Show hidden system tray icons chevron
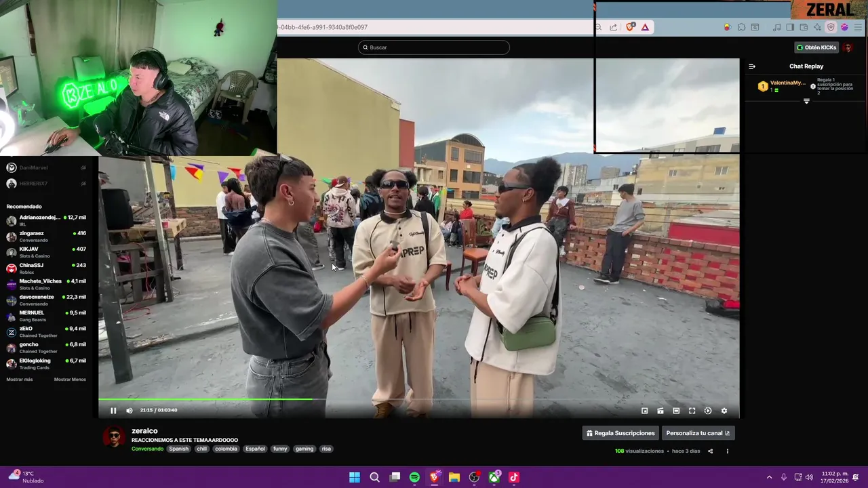The height and width of the screenshot is (488, 868). 769,477
